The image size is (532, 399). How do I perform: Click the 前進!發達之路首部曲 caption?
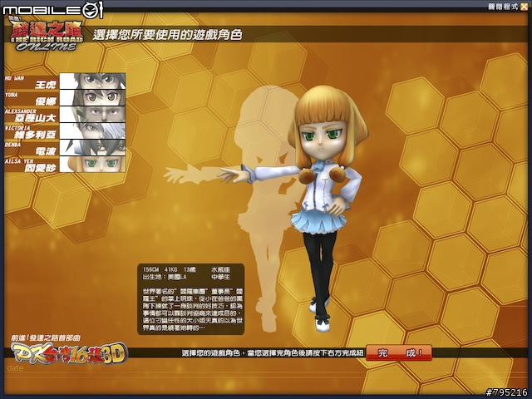click(46, 337)
